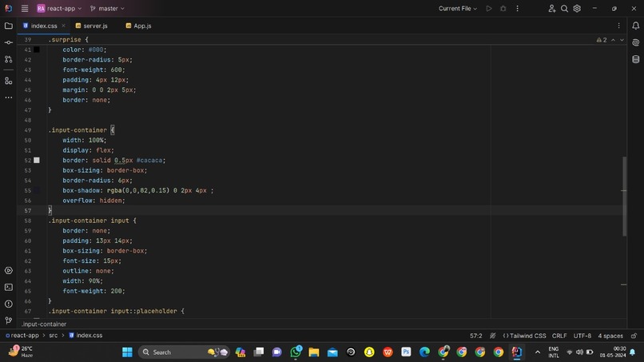Show more tool windows ellipsis
The height and width of the screenshot is (362, 644).
9,97
